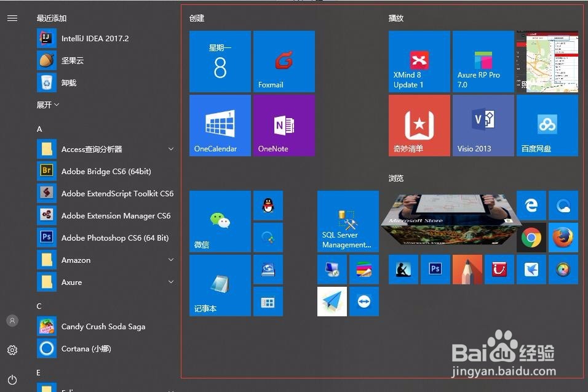Select 卸载 in recently added list
The image size is (588, 392).
[106, 82]
